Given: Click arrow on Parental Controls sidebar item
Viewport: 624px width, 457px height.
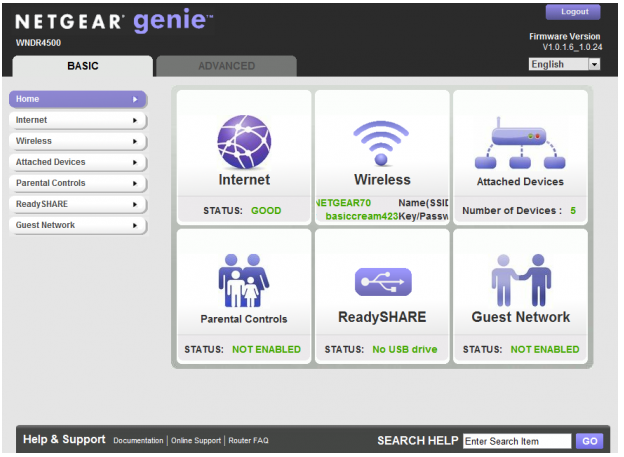Looking at the screenshot, I should coord(135,184).
